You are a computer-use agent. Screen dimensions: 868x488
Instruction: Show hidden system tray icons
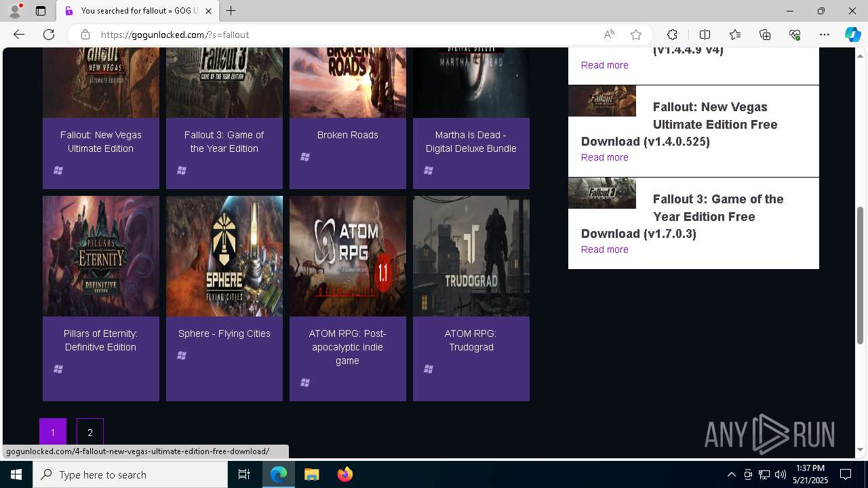click(x=731, y=474)
